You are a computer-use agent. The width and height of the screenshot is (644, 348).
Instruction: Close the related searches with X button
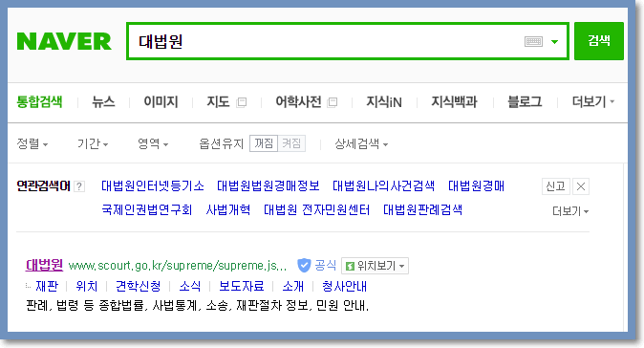(581, 186)
